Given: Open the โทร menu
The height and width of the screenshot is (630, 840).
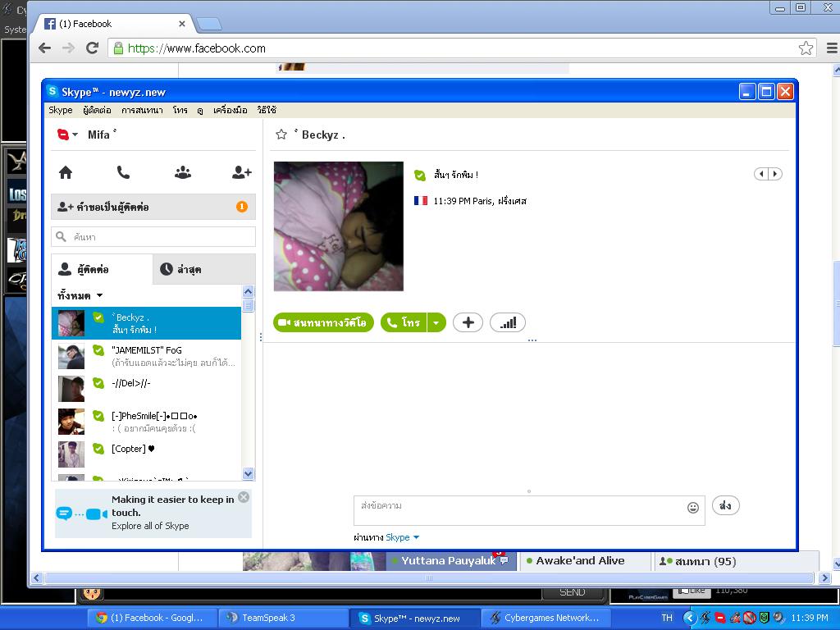Looking at the screenshot, I should pyautogui.click(x=180, y=110).
